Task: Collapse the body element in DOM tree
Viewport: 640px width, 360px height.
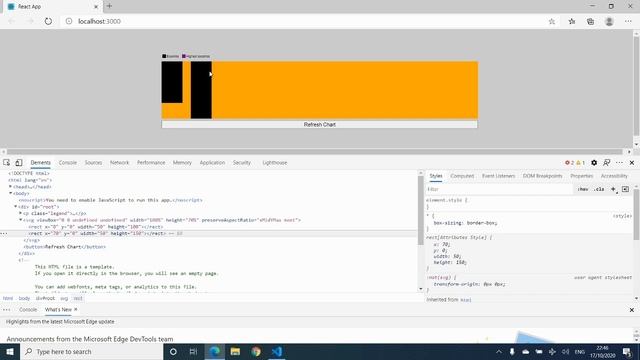Action: point(11,193)
